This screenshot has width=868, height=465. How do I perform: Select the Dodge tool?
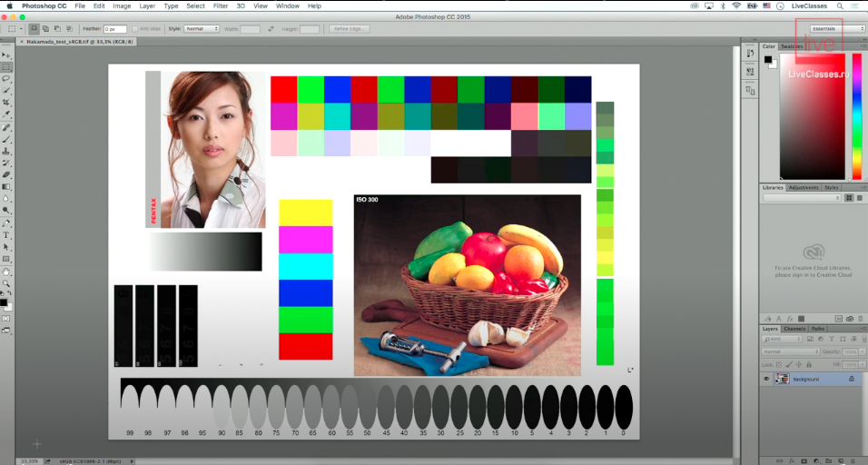(x=6, y=211)
